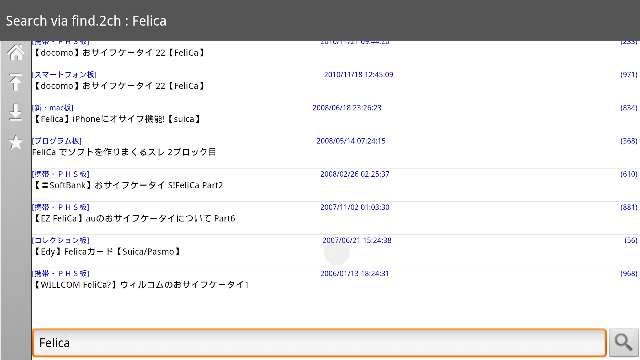Open docomo おサイフケータイ 22 under スマートフォン板
This screenshot has height=360, width=640.
119,86
